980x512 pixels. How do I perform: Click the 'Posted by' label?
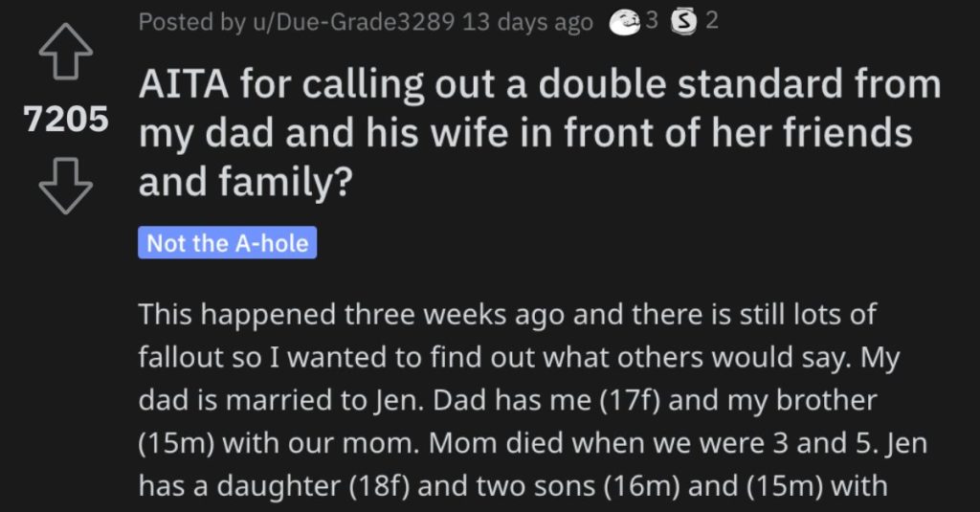(x=191, y=23)
